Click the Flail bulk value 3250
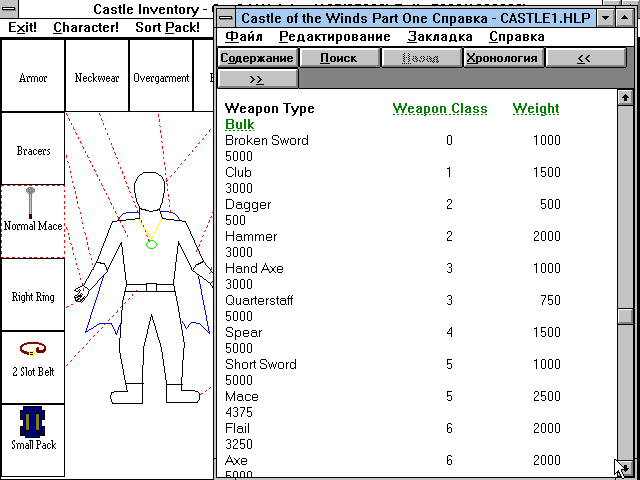This screenshot has width=640, height=480. click(x=239, y=444)
